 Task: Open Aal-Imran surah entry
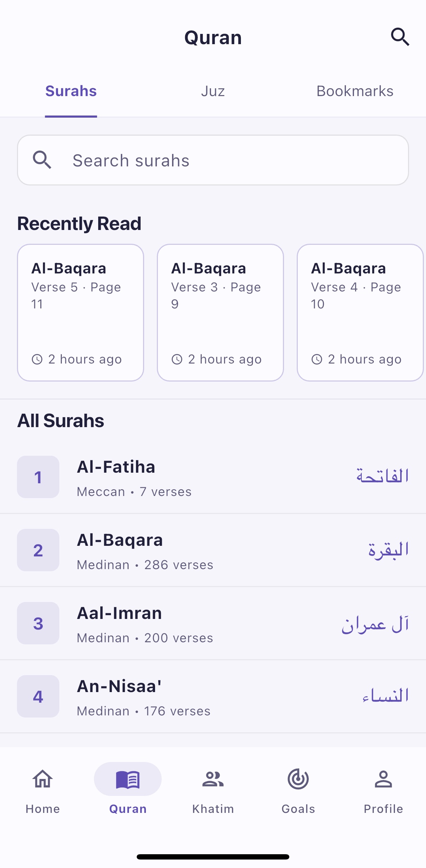(213, 623)
